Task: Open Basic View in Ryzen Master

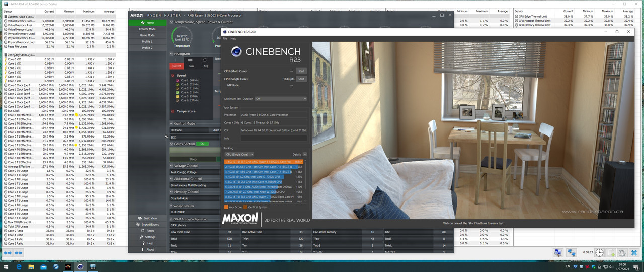Action: click(147, 218)
